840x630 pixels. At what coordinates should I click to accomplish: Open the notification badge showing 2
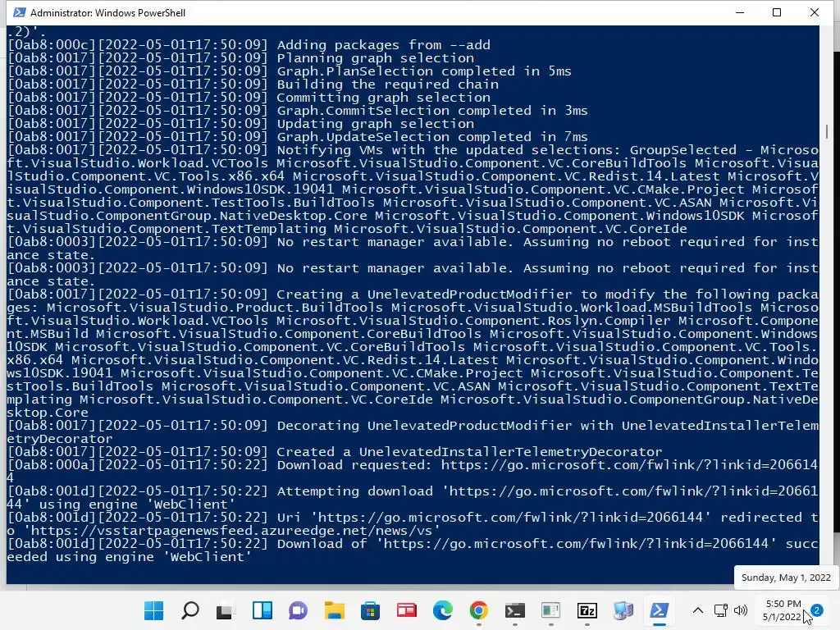[817, 610]
